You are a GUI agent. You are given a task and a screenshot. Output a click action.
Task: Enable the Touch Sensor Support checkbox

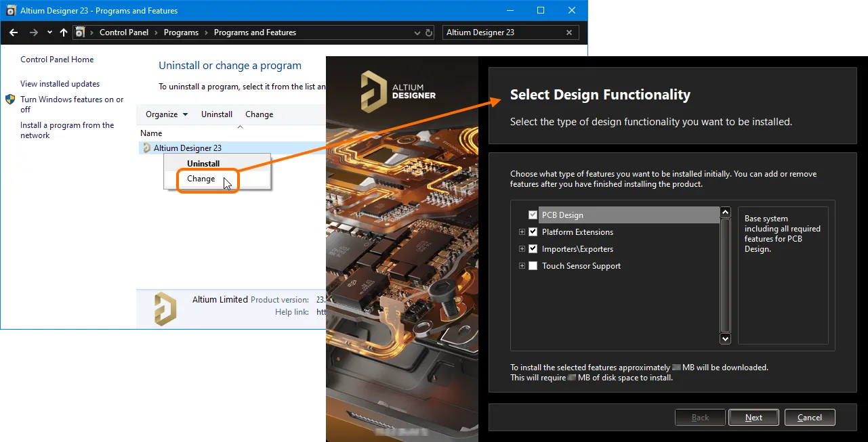533,266
